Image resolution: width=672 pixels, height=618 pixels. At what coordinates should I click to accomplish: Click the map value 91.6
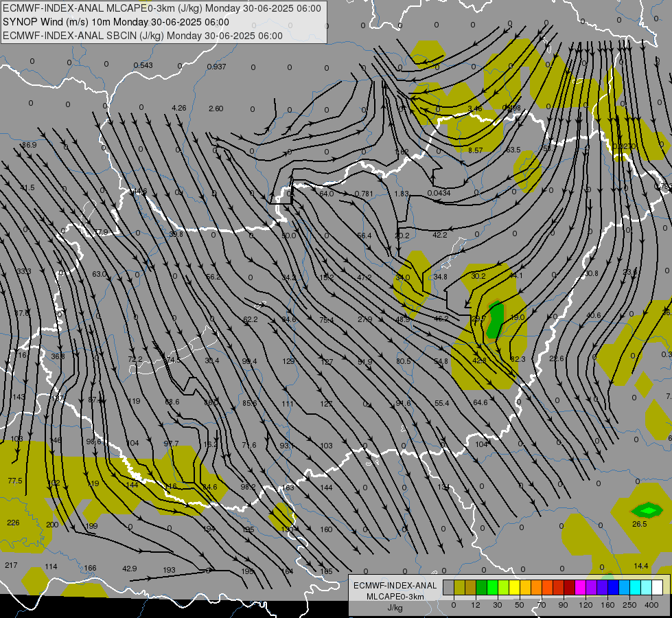click(x=404, y=402)
